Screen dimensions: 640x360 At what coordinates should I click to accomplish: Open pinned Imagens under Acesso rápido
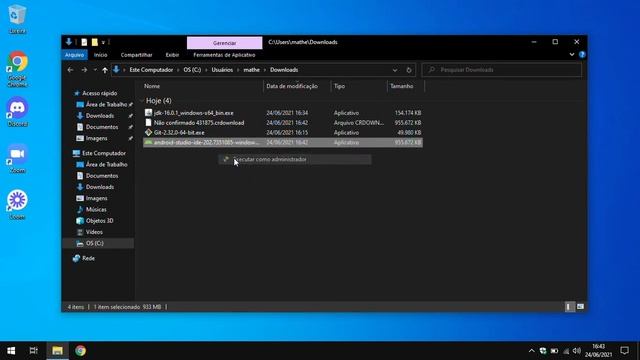pyautogui.click(x=96, y=138)
